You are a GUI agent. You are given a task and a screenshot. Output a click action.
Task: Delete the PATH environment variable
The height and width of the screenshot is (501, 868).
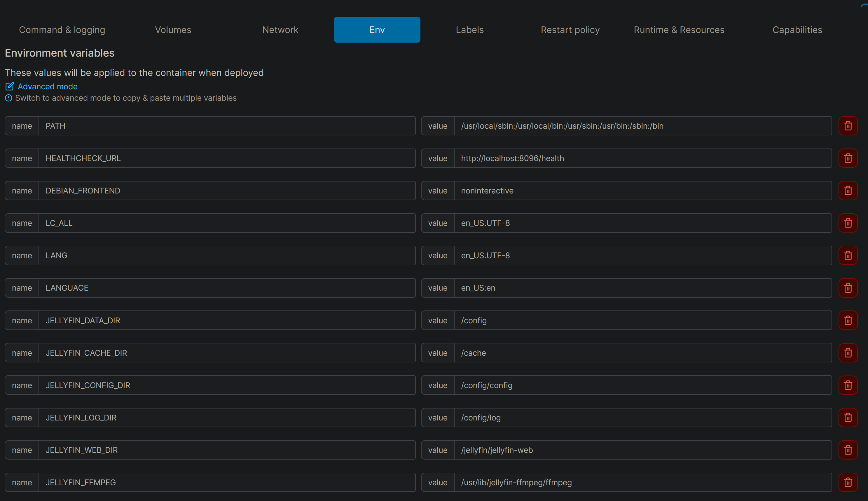pyautogui.click(x=848, y=126)
